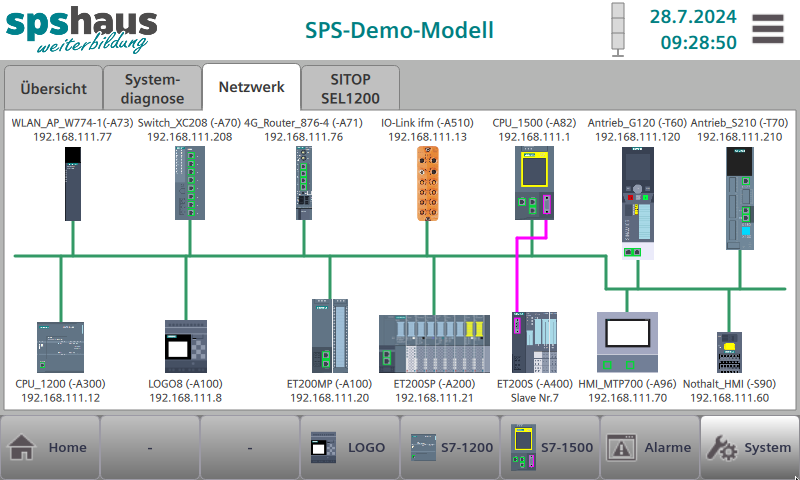
Task: Click the WLAN_AP_W774-1(-A73) label
Action: 72,123
